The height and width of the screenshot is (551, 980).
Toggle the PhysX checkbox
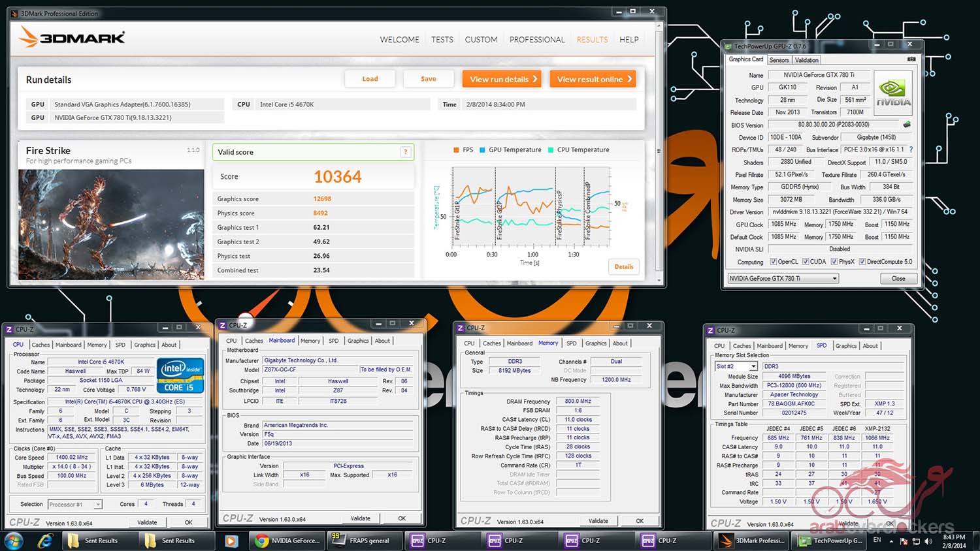834,262
